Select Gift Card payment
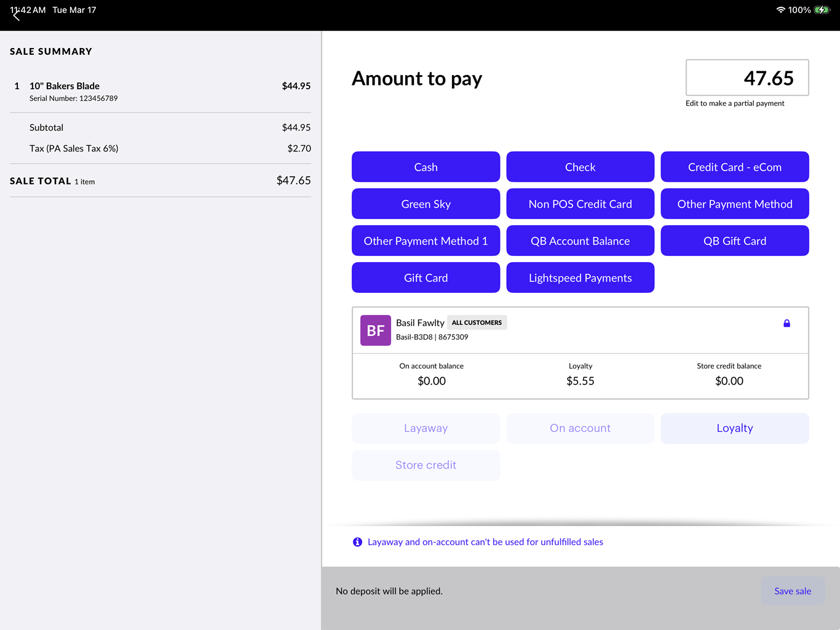This screenshot has width=840, height=630. pyautogui.click(x=426, y=277)
